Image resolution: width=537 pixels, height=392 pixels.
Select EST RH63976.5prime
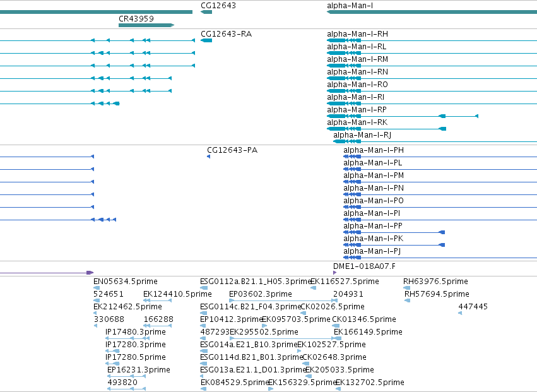click(435, 282)
